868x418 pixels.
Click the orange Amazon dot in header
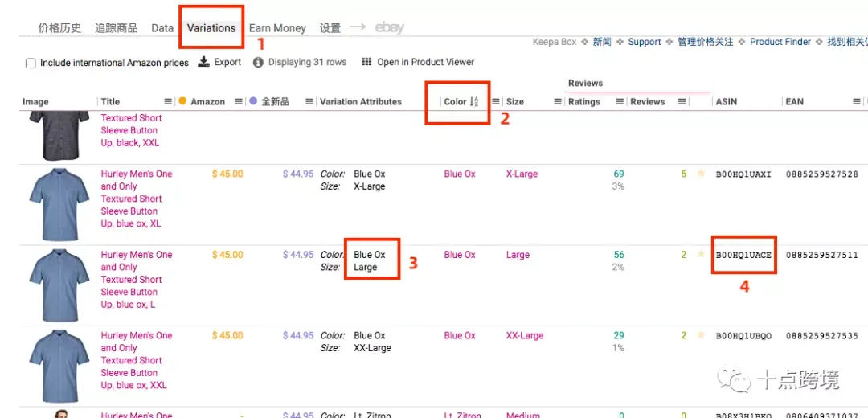(x=182, y=101)
